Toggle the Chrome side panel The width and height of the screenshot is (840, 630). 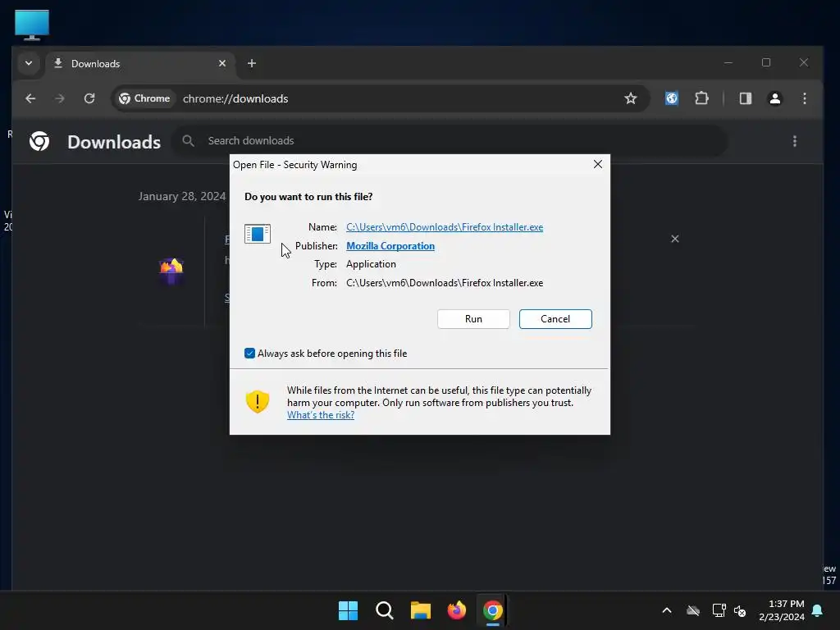pos(745,98)
